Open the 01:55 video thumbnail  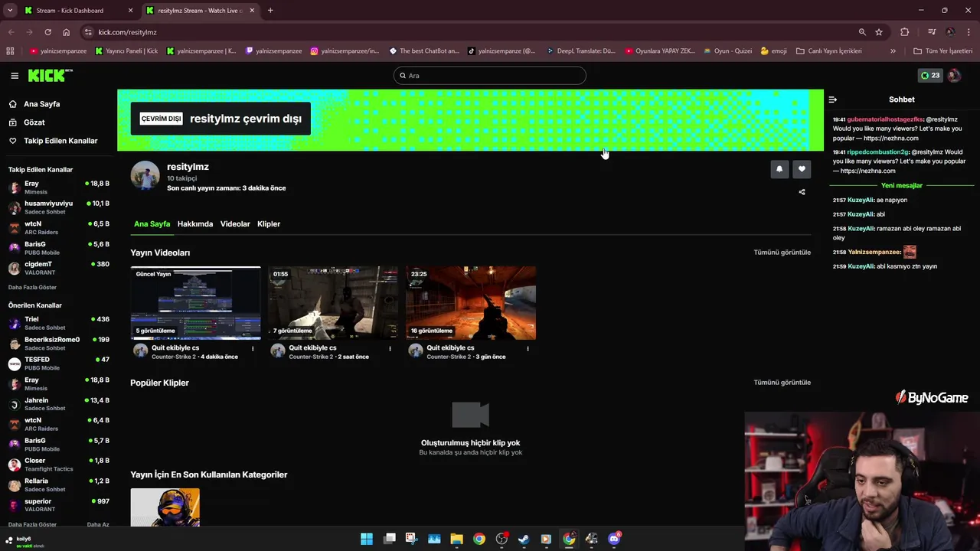coord(333,303)
